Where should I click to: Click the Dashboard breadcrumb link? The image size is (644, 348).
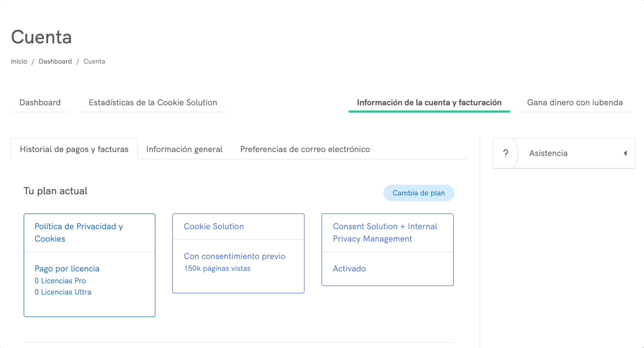(55, 61)
